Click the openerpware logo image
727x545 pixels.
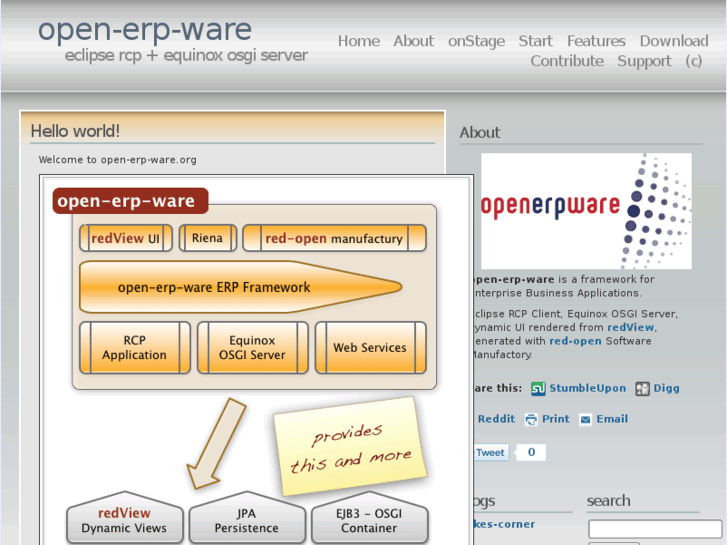tap(586, 211)
